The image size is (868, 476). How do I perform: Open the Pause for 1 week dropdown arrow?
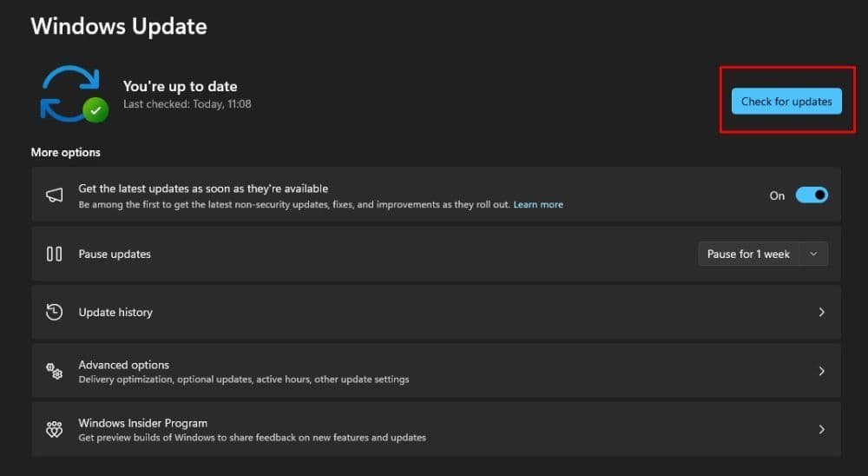click(x=813, y=254)
